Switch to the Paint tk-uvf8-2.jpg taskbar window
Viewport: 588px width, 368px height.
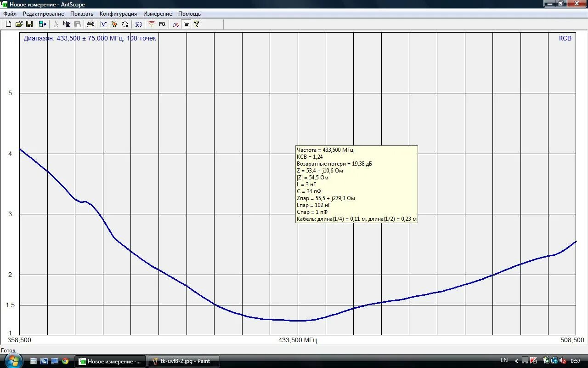(183, 361)
